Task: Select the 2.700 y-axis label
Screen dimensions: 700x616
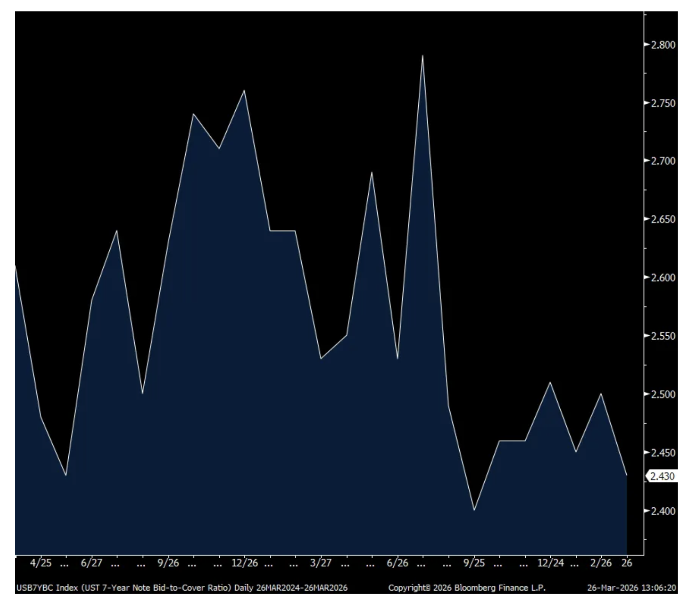Action: tap(663, 161)
